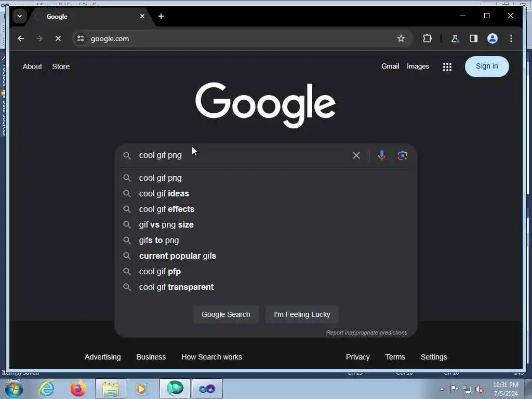This screenshot has height=399, width=532.
Task: Search by image with Lens icon
Action: (403, 155)
